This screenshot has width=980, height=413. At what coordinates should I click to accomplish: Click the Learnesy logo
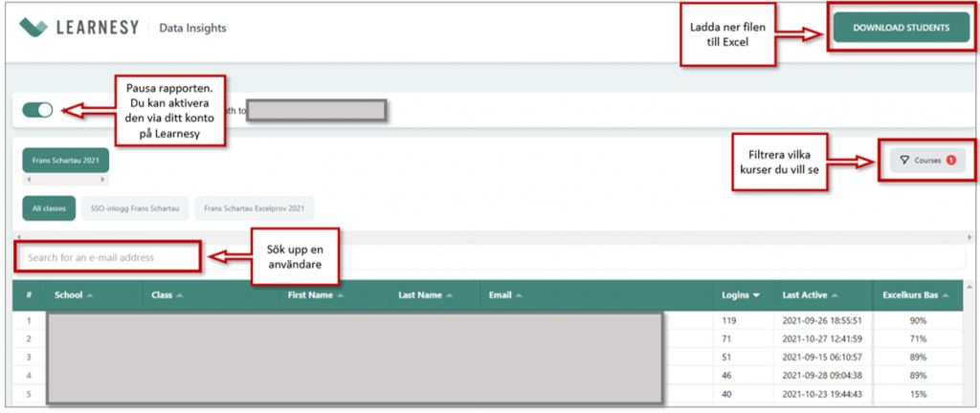pyautogui.click(x=78, y=28)
